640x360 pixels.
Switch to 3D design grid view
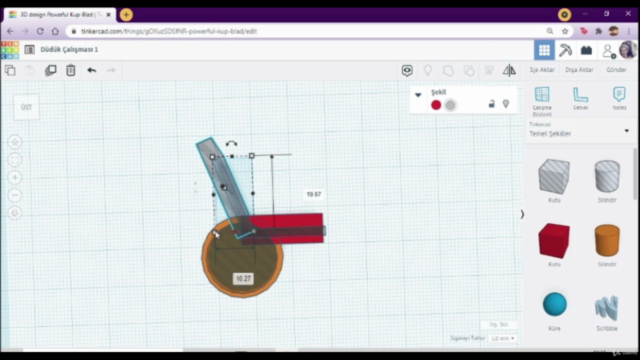[x=544, y=50]
